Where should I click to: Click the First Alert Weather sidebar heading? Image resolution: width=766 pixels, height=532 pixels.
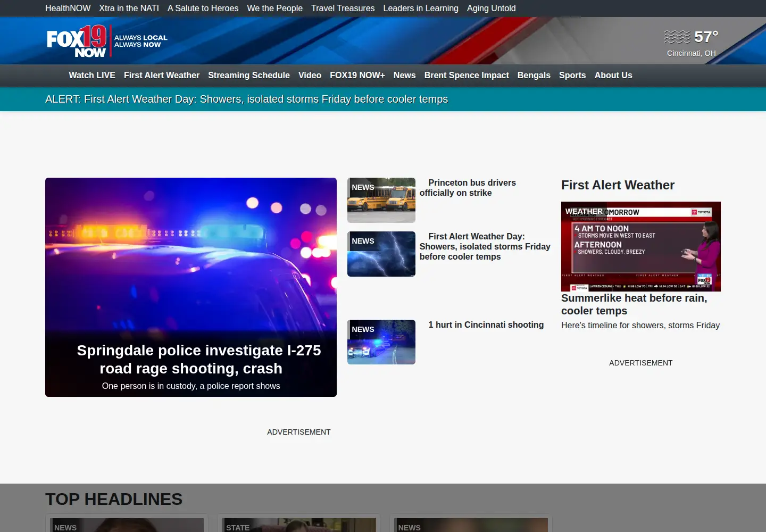618,185
